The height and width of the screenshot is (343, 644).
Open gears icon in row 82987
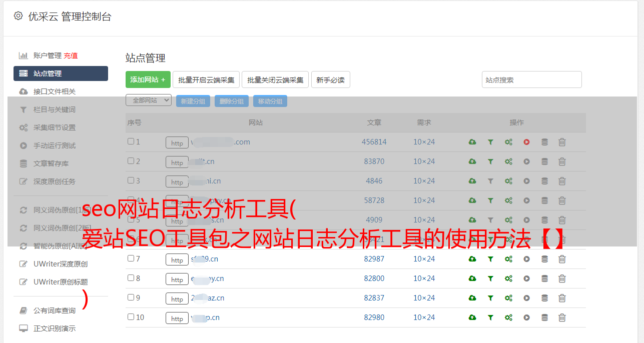(x=508, y=259)
